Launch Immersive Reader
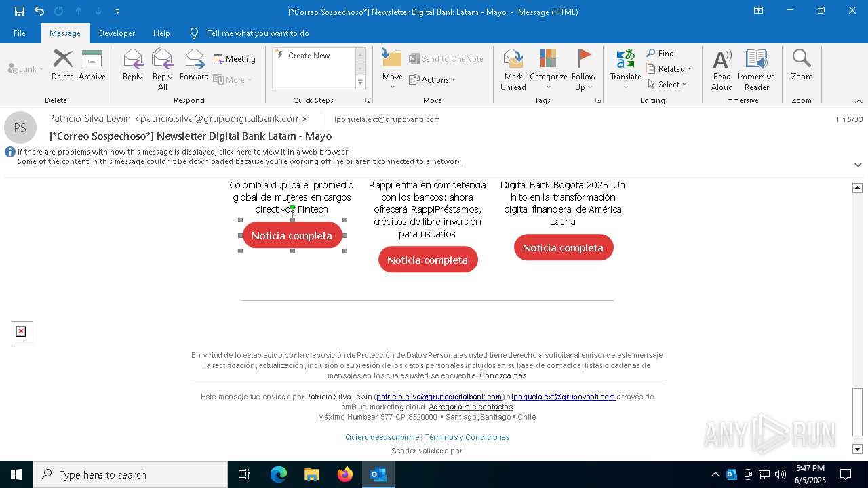This screenshot has height=488, width=868. tap(757, 70)
